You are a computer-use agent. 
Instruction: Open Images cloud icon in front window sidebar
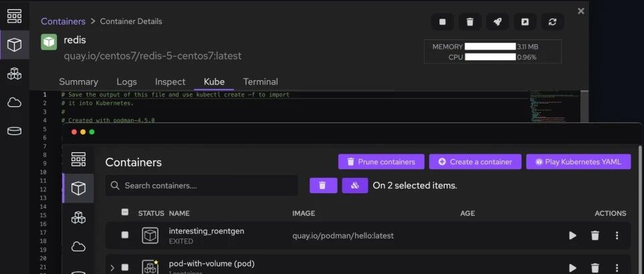(78, 247)
